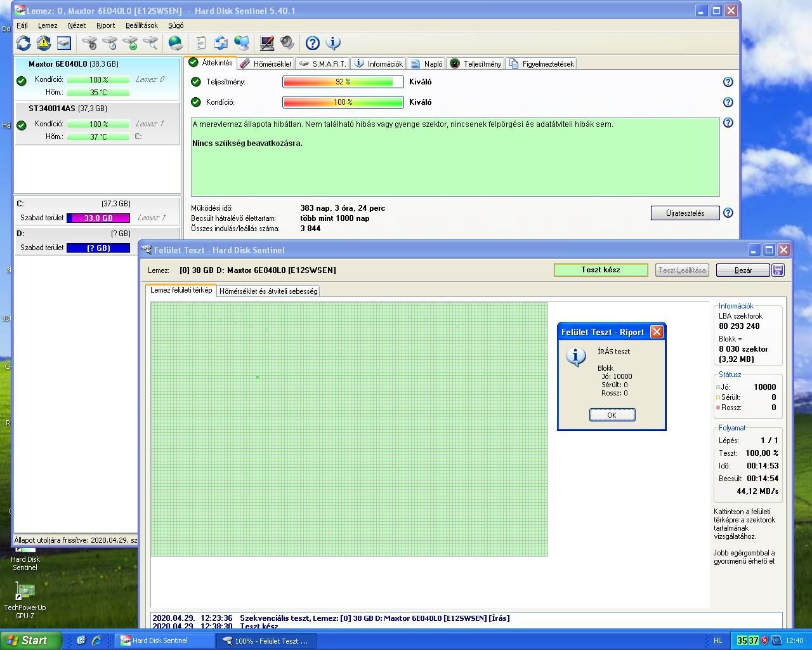Click the 35 temperature tray icon
Screen dimensions: 812x650
[742, 640]
